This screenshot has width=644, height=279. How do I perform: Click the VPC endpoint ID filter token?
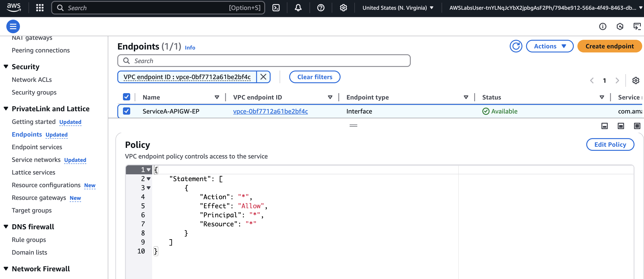coord(187,77)
